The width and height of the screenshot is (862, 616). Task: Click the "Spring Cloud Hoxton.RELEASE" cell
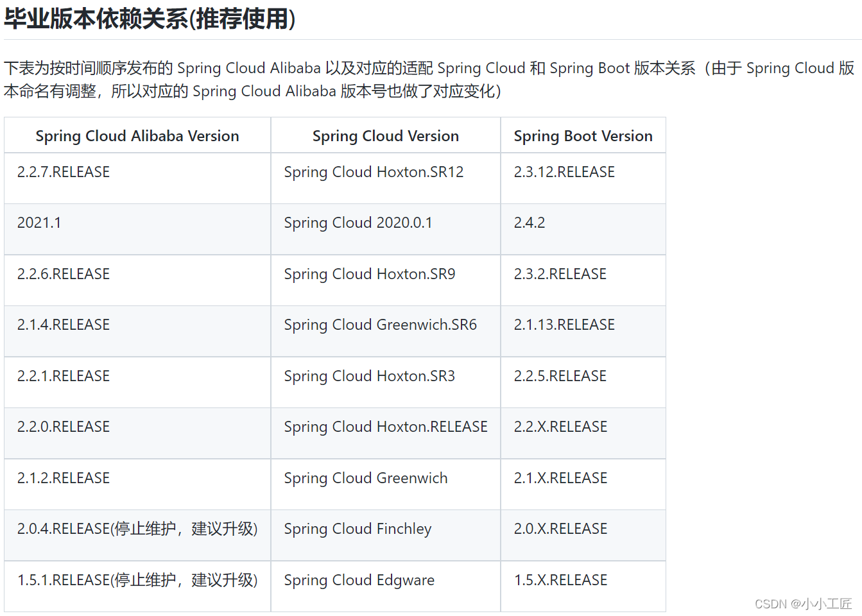click(386, 433)
